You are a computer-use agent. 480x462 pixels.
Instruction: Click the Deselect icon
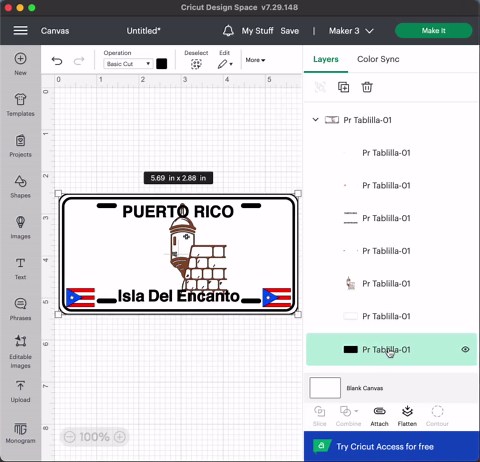[x=196, y=64]
